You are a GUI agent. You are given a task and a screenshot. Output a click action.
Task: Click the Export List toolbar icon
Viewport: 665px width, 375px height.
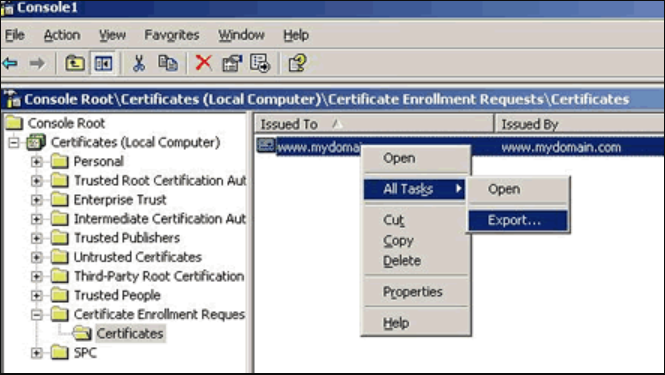(x=260, y=64)
